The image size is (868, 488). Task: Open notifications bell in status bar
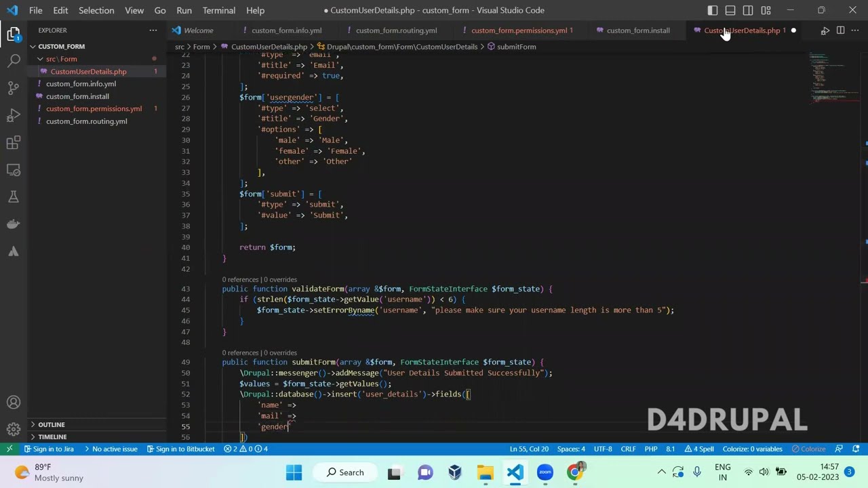coord(856,449)
